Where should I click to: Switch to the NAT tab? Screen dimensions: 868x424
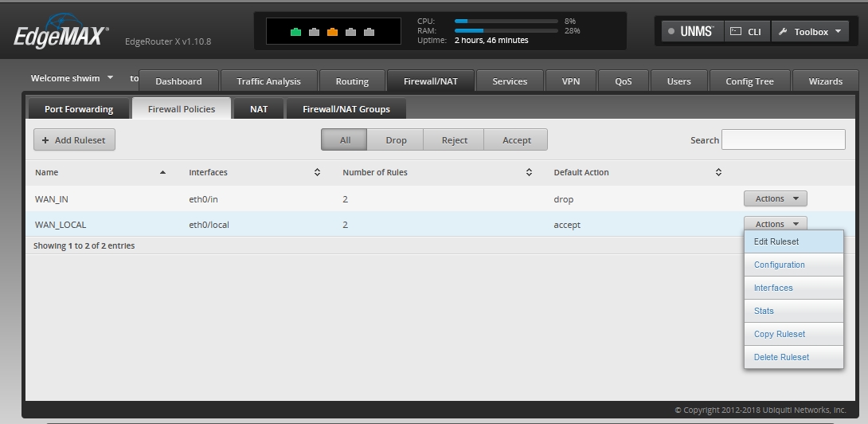click(259, 109)
